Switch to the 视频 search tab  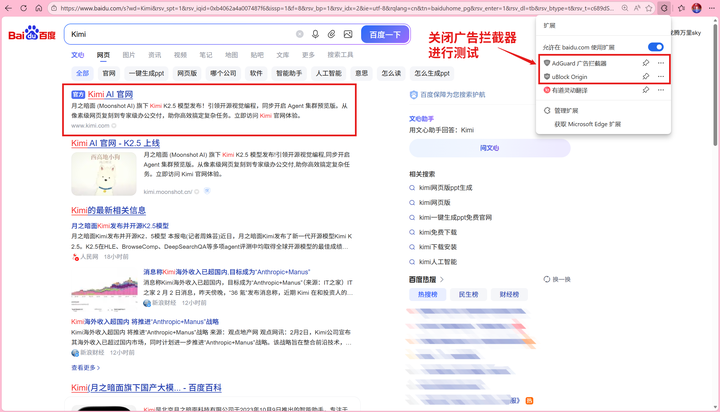(x=180, y=55)
